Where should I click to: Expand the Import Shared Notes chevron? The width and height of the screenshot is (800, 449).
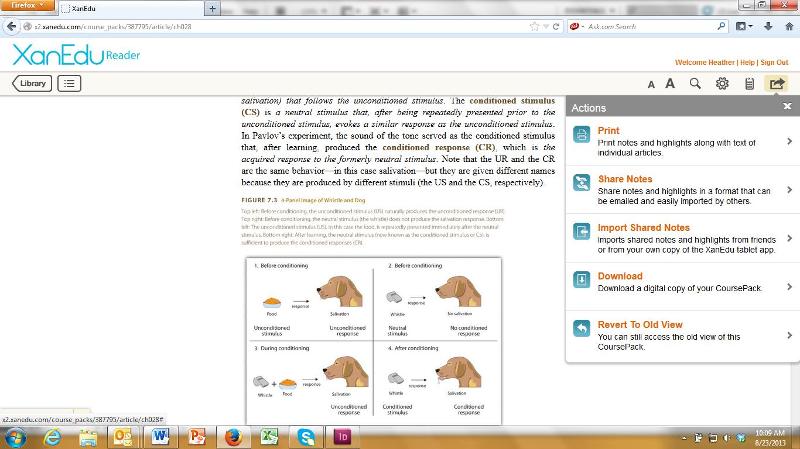coord(789,239)
